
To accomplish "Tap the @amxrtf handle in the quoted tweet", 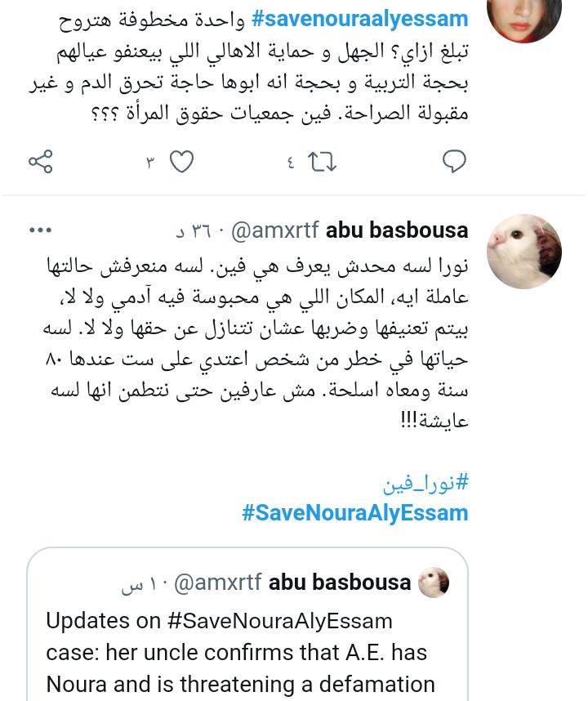I will click(x=217, y=583).
